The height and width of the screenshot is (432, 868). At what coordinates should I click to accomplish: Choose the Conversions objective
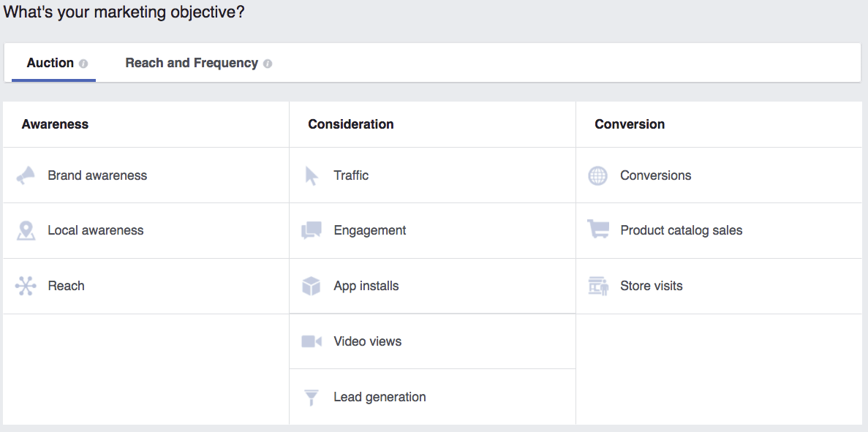coord(655,175)
